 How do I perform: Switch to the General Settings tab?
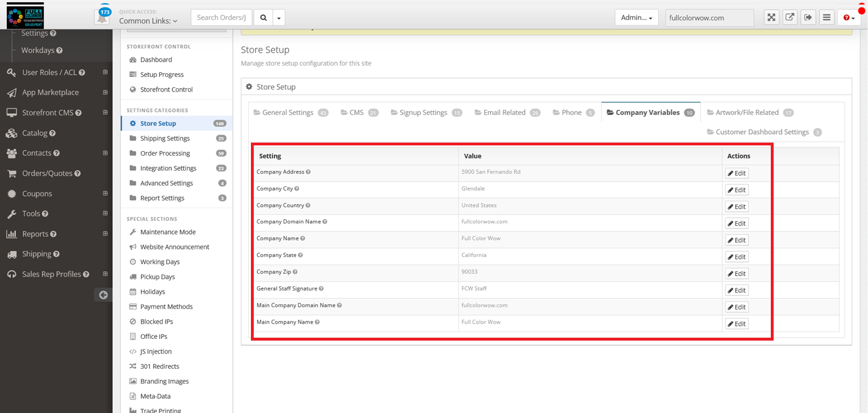290,113
